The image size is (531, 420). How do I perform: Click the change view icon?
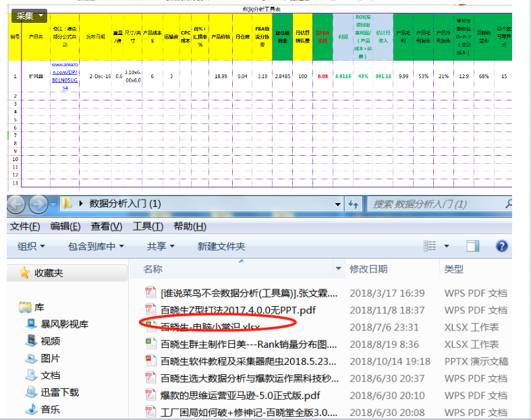pyautogui.click(x=430, y=245)
